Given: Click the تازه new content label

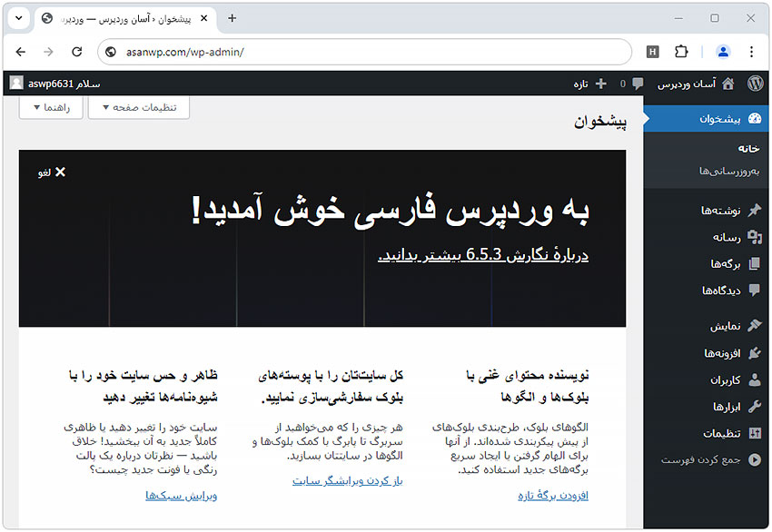Looking at the screenshot, I should click(580, 84).
